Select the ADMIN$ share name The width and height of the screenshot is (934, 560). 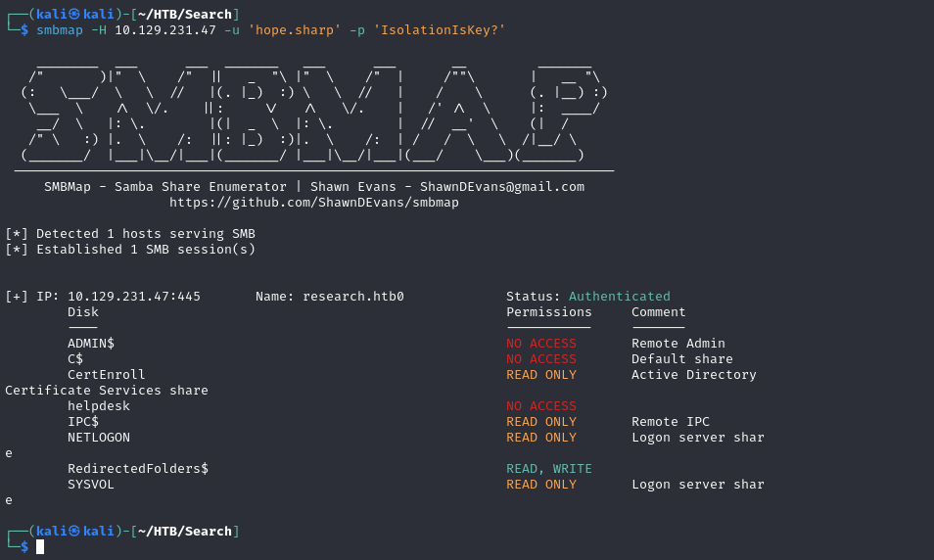tap(91, 344)
